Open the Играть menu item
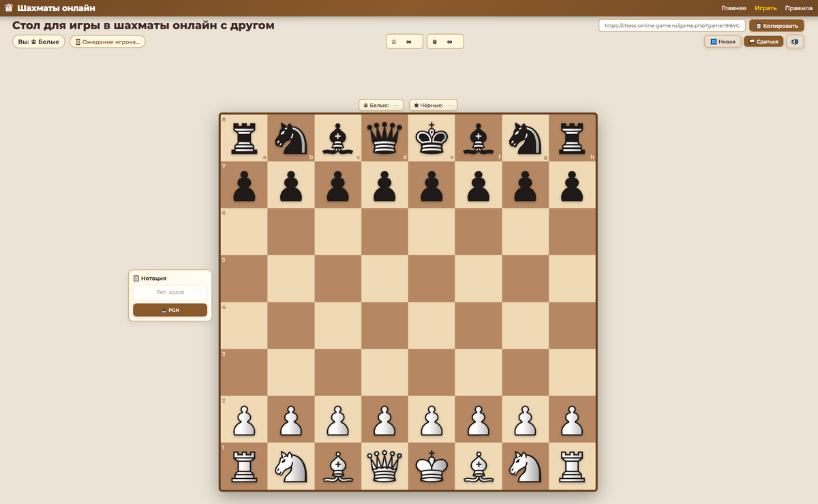This screenshot has width=818, height=504. click(x=766, y=8)
